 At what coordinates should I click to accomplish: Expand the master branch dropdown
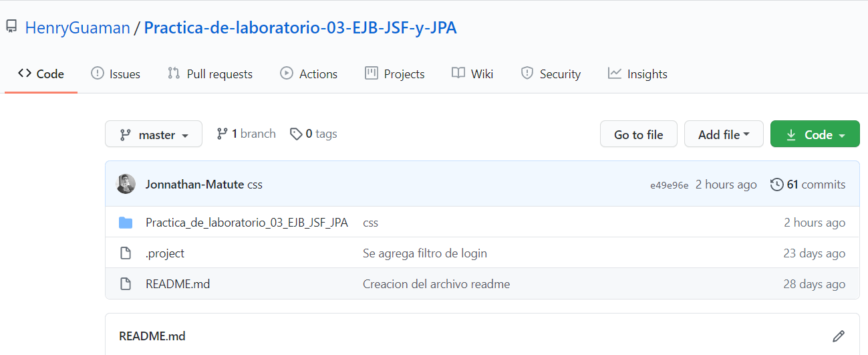point(154,134)
